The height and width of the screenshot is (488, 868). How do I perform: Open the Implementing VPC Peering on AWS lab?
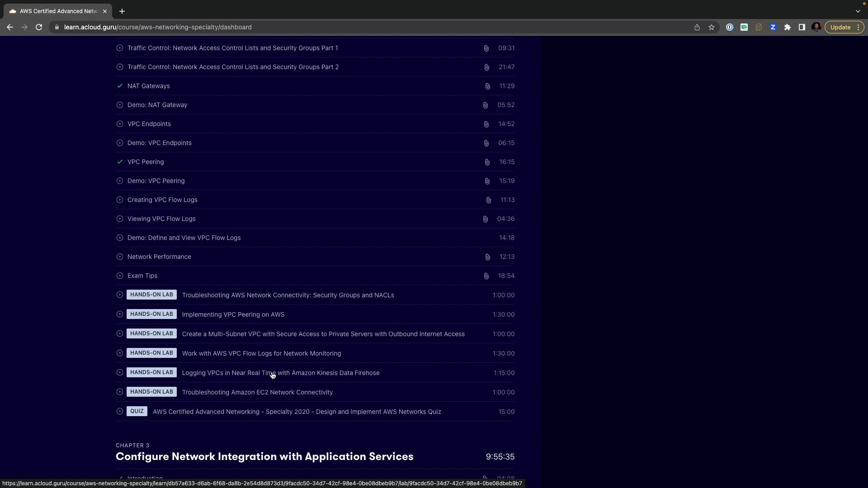(233, 314)
